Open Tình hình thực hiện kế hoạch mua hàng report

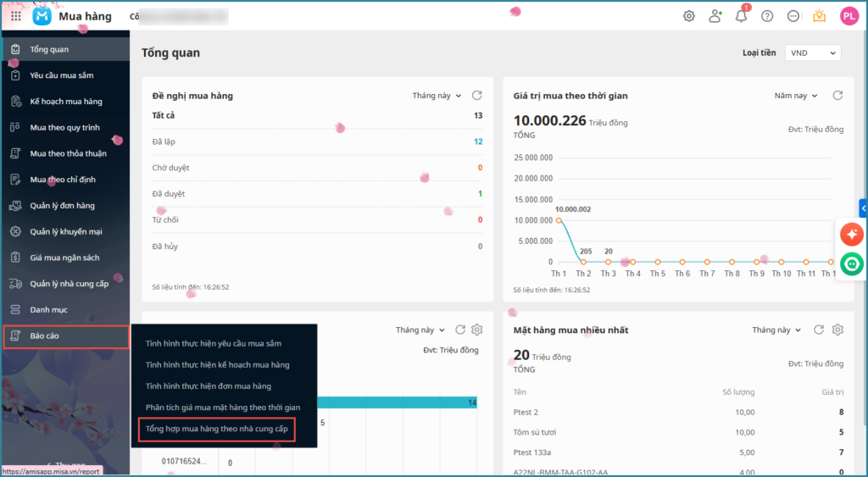(218, 364)
